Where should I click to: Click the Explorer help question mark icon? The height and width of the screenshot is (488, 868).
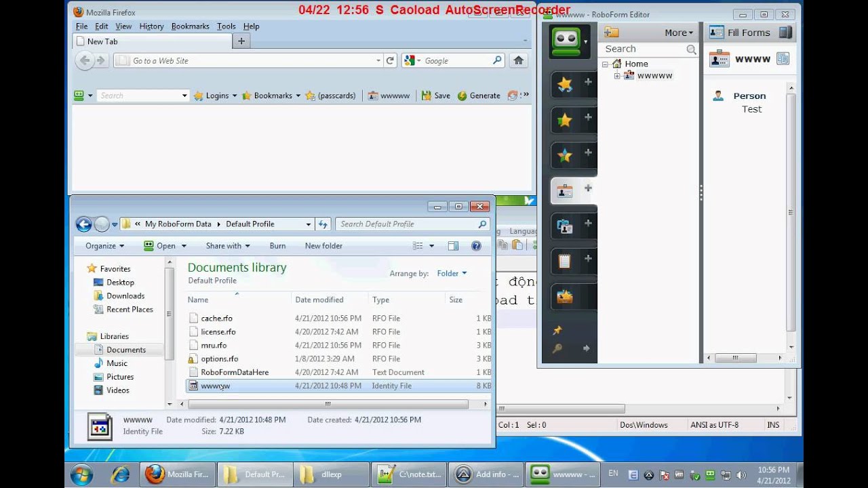pos(476,246)
